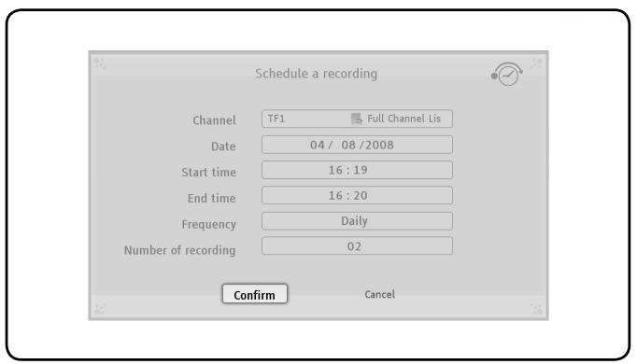This screenshot has height=364, width=637.
Task: Click the 'Channel' label
Action: tap(214, 120)
